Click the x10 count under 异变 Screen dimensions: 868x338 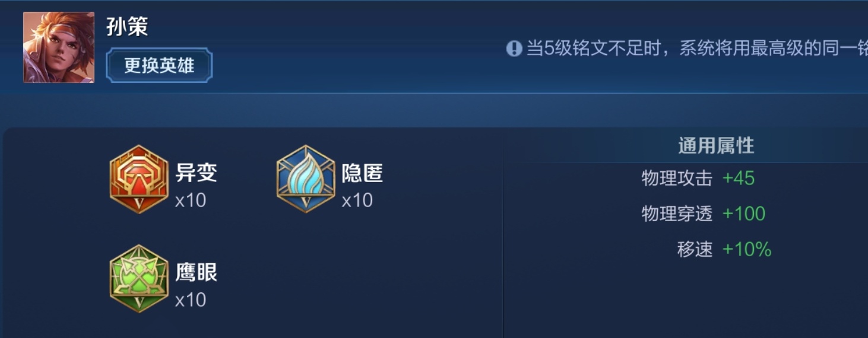pos(191,200)
